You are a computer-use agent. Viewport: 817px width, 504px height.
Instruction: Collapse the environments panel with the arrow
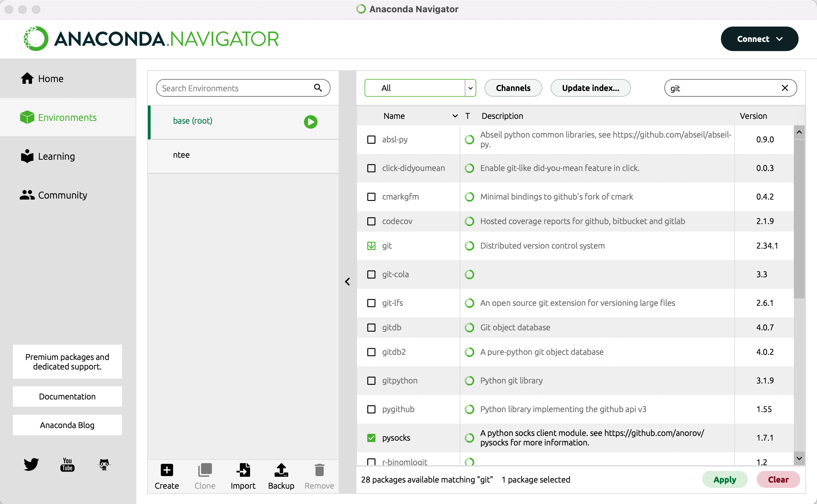tap(348, 282)
